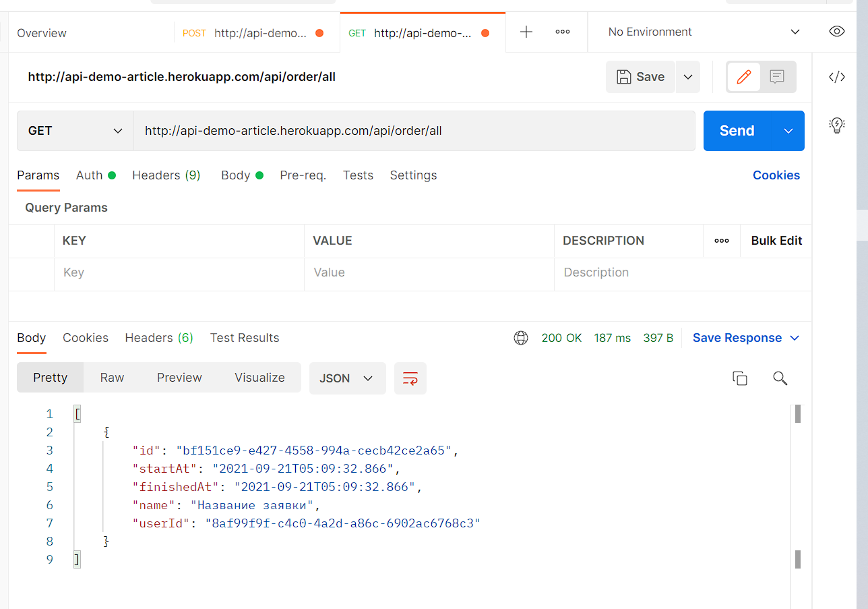Screen dimensions: 868x609
Task: Click the globe network icon
Action: (521, 338)
